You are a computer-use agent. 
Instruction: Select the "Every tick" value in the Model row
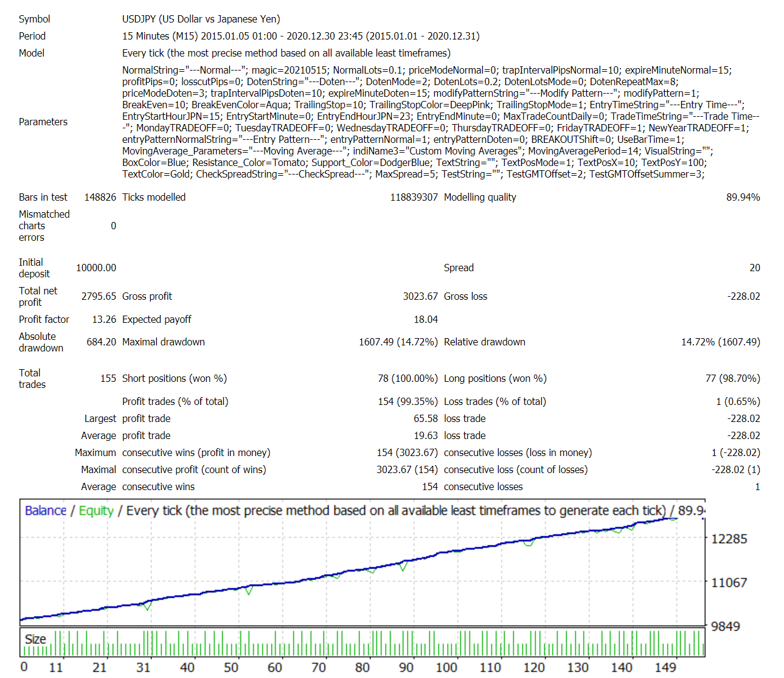(x=144, y=54)
